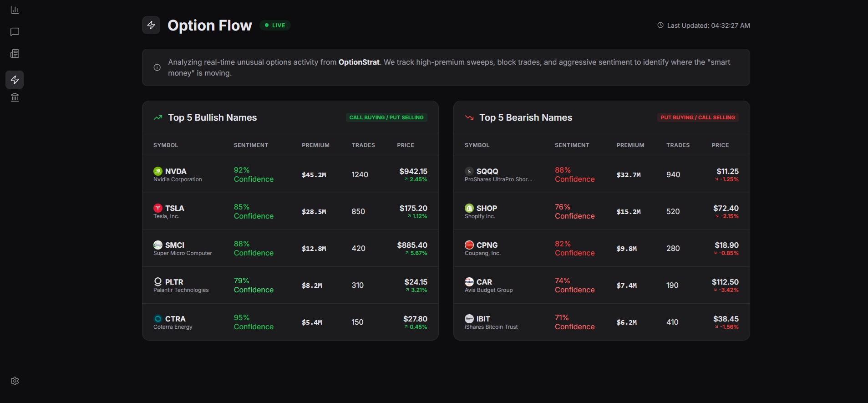Click the 280 trades value
The height and width of the screenshot is (403, 868).
pos(673,249)
